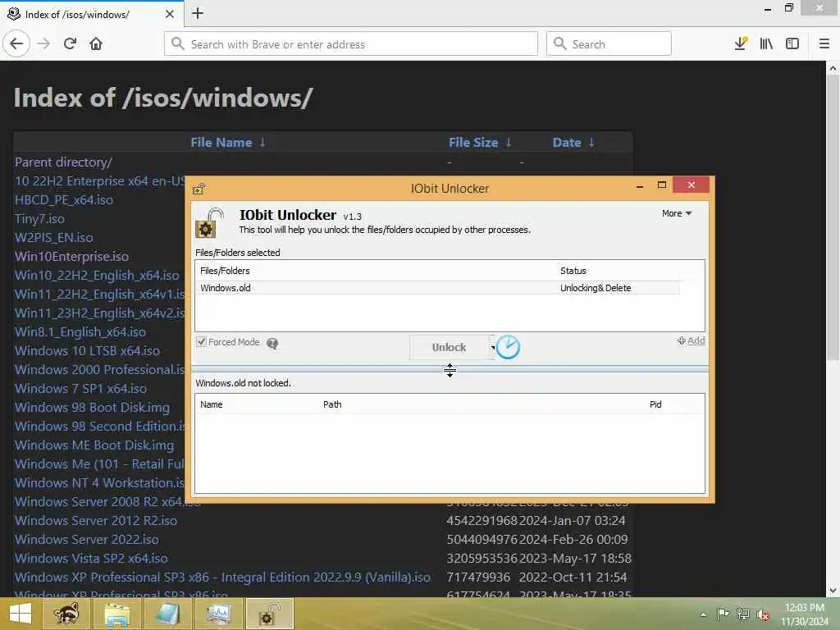
Task: Open the HBCD_PE_x64.iso link
Action: point(64,200)
